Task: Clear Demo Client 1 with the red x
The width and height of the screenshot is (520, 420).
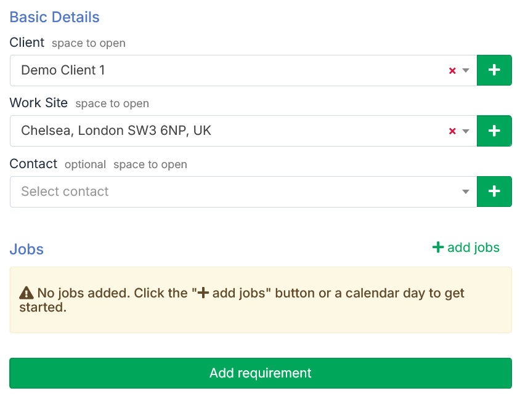Action: click(x=453, y=70)
